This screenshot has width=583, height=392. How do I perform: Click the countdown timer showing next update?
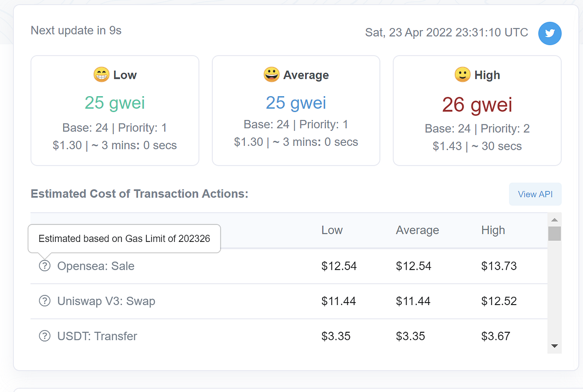coord(76,30)
